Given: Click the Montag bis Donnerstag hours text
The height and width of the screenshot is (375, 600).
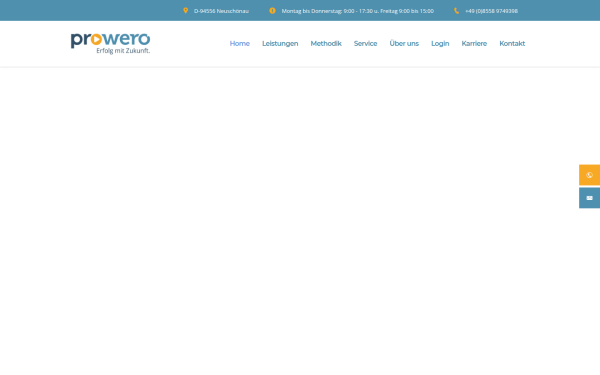Looking at the screenshot, I should coord(358,11).
